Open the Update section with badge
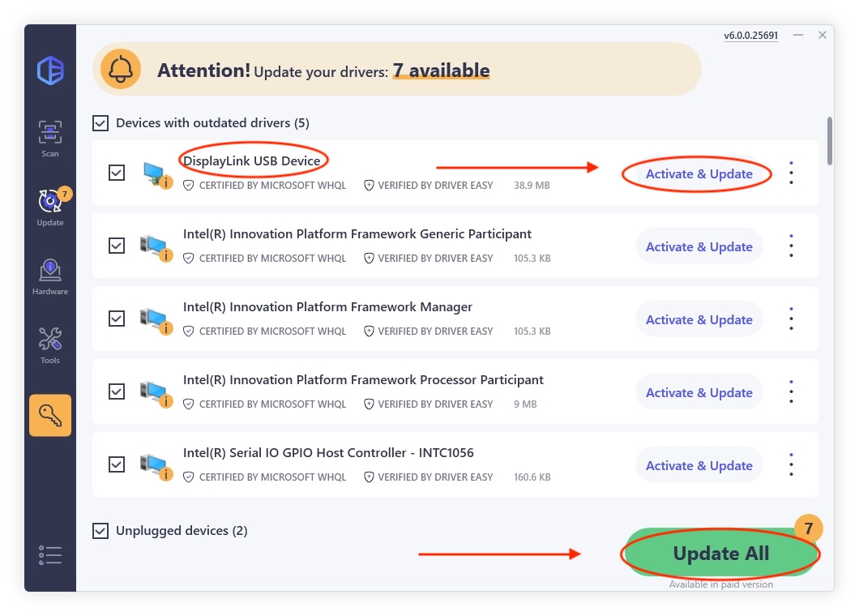Image resolution: width=859 pixels, height=616 pixels. (x=52, y=207)
